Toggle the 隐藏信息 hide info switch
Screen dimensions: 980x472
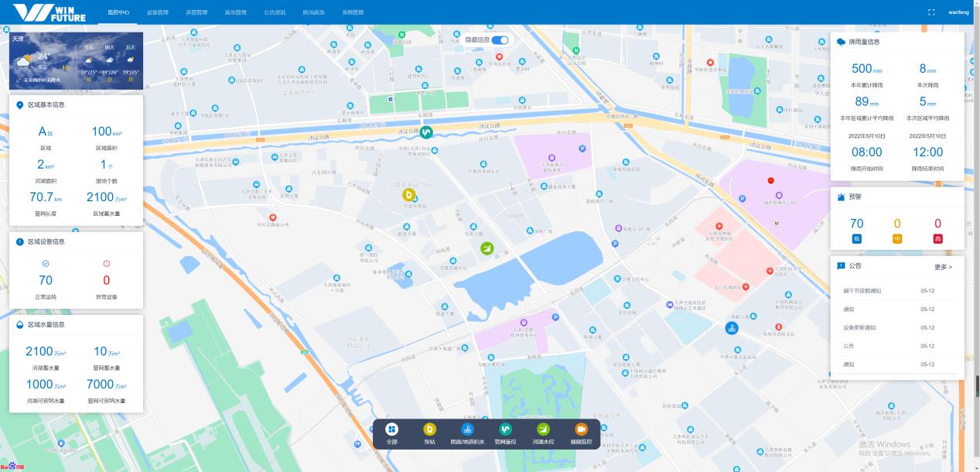coord(500,39)
